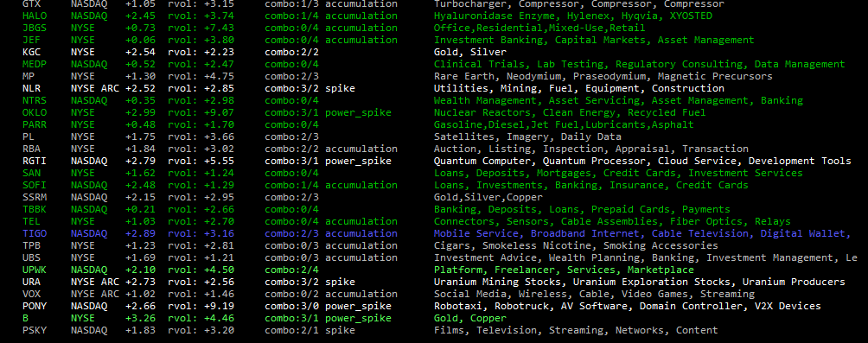
Task: Click the SAN ticker
Action: (x=31, y=173)
